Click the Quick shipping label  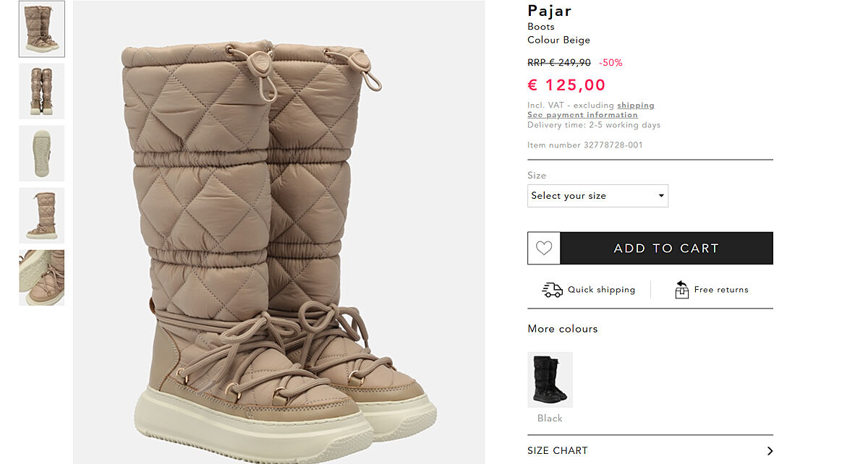(x=601, y=290)
